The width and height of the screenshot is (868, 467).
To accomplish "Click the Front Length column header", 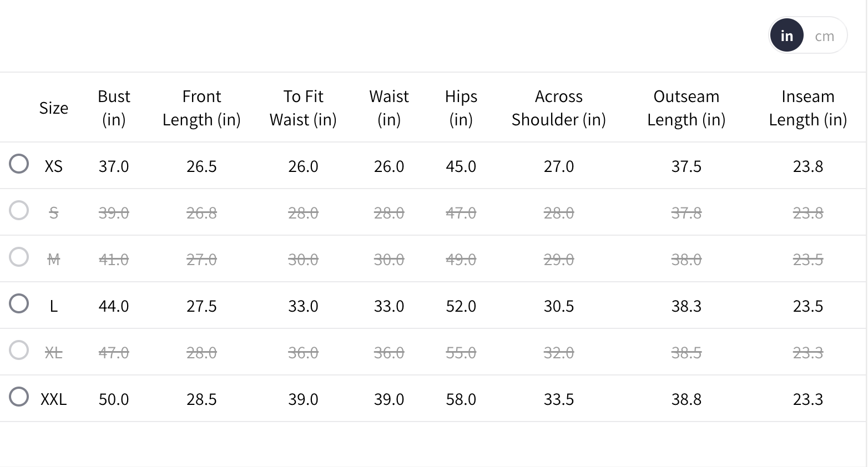I will click(x=201, y=108).
